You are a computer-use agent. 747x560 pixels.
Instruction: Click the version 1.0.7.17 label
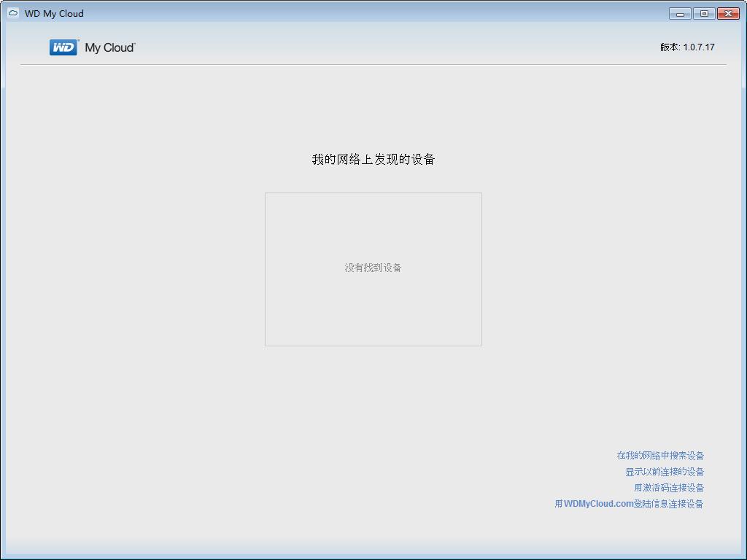pos(687,47)
